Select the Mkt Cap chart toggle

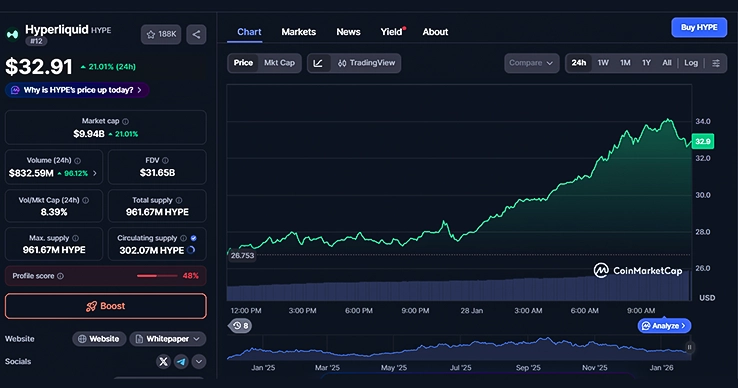click(279, 63)
